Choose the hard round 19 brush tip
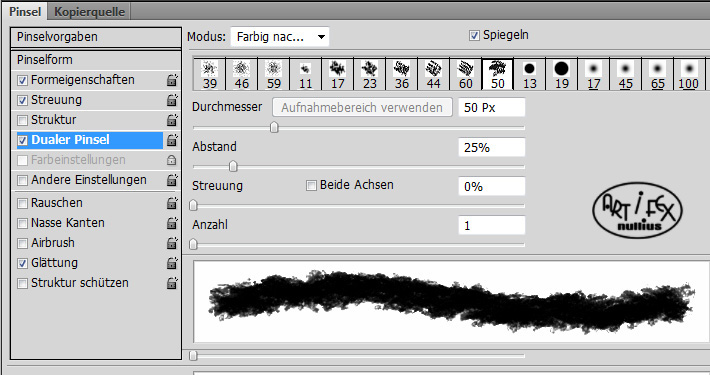 click(x=561, y=75)
